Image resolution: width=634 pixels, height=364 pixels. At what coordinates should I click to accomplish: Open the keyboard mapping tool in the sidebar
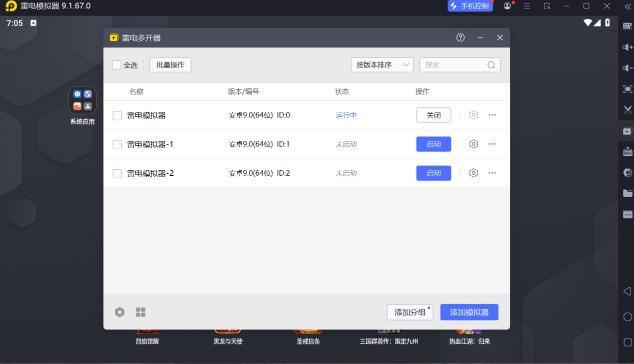coord(627,26)
